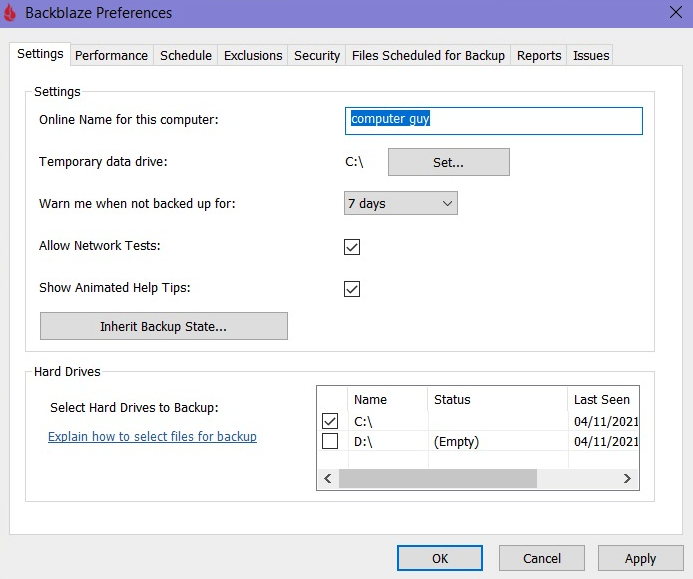
Task: Open the Performance tab
Action: click(x=111, y=56)
